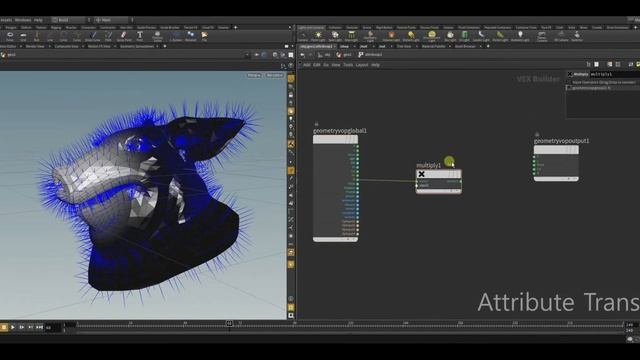Screen dimensions: 640x360
Task: Select the Draw Curve shelf tool
Action: tap(93, 37)
